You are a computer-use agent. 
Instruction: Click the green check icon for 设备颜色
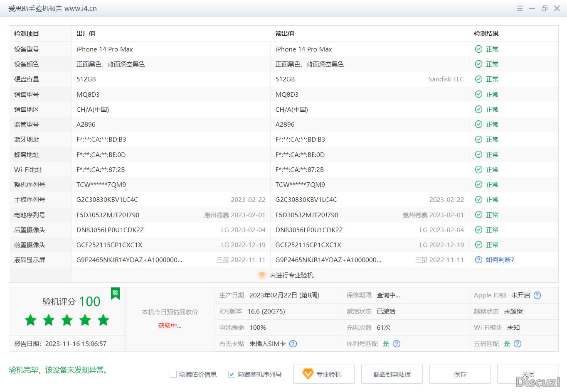point(478,64)
